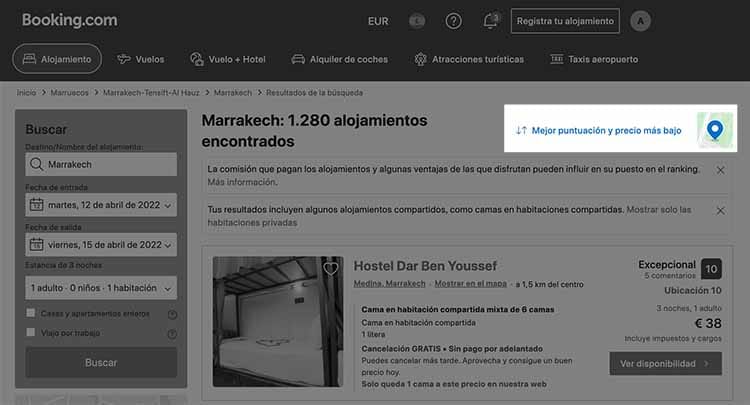Screen dimensions: 750x405
Task: Open sort by Mejor puntuación y precio
Action: (596, 130)
